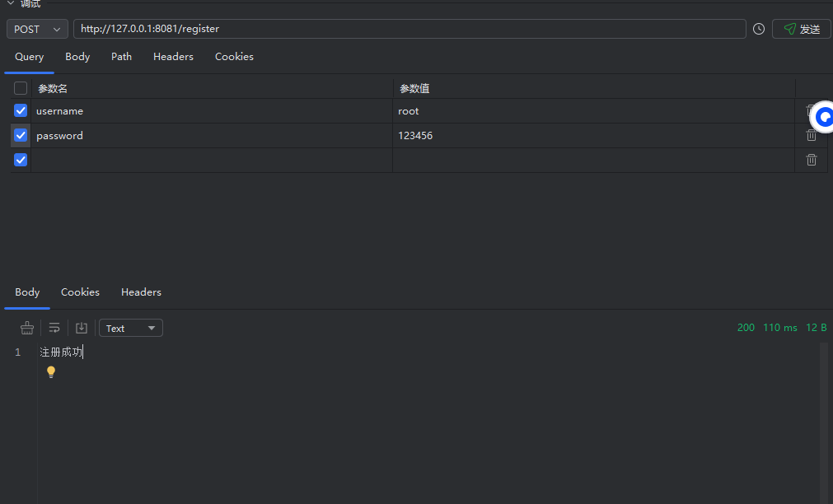
Task: Uncheck the password parameter checkbox
Action: coord(21,135)
